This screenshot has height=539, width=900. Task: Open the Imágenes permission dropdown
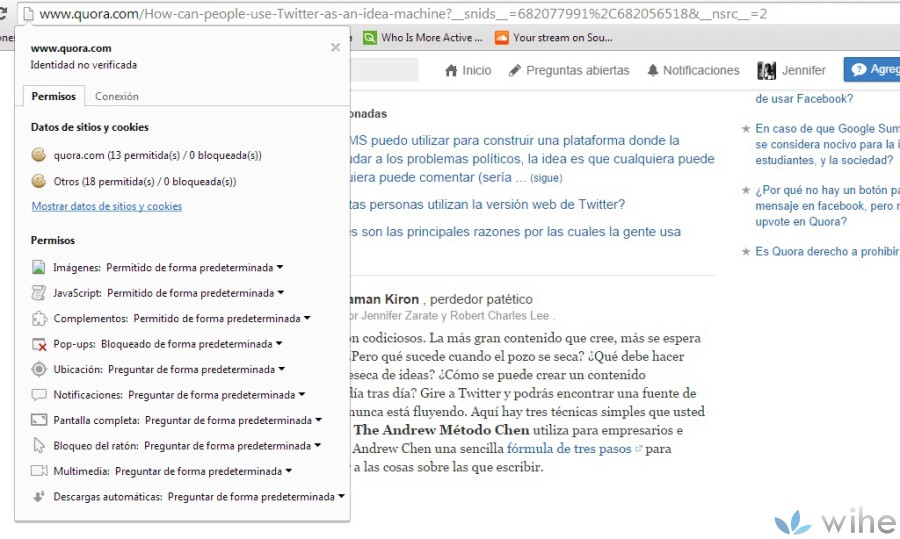195,267
